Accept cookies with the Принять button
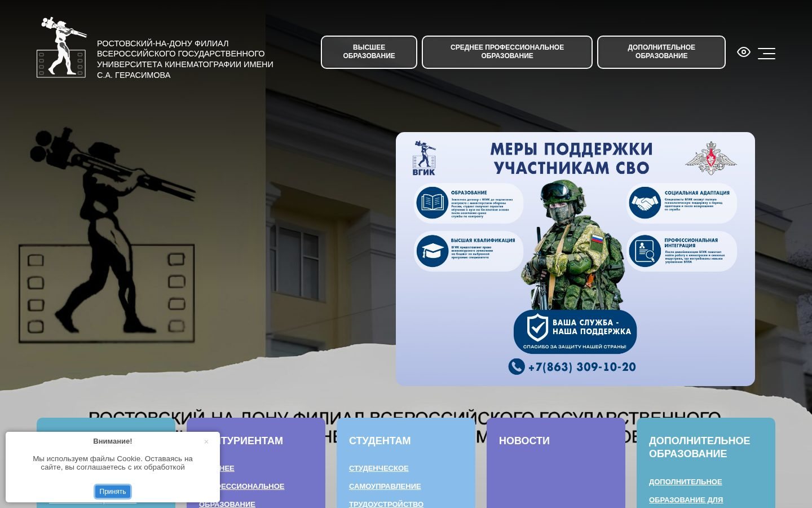Image resolution: width=812 pixels, height=508 pixels. click(x=113, y=492)
